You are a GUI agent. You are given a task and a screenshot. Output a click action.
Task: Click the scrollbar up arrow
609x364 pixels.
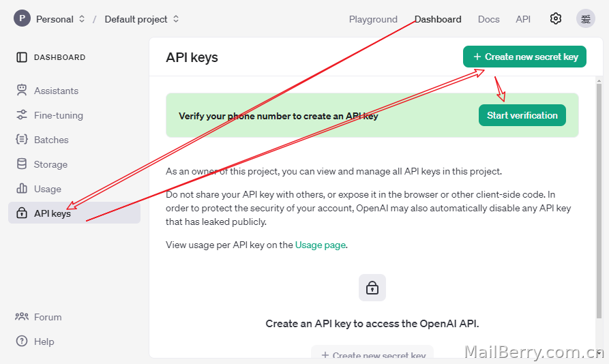[599, 80]
